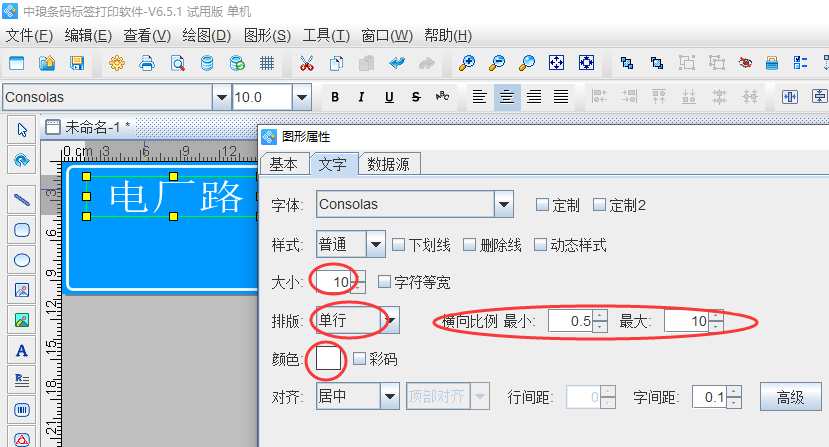The width and height of the screenshot is (829, 447).
Task: Select the 电厂路 text on canvas
Action: click(176, 197)
